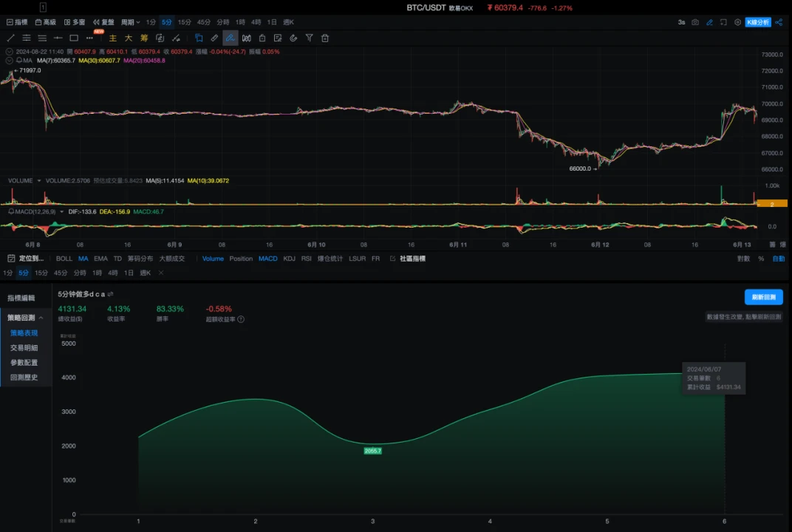The height and width of the screenshot is (532, 792).
Task: Enable the KDJ sub-indicator
Action: tap(290, 259)
